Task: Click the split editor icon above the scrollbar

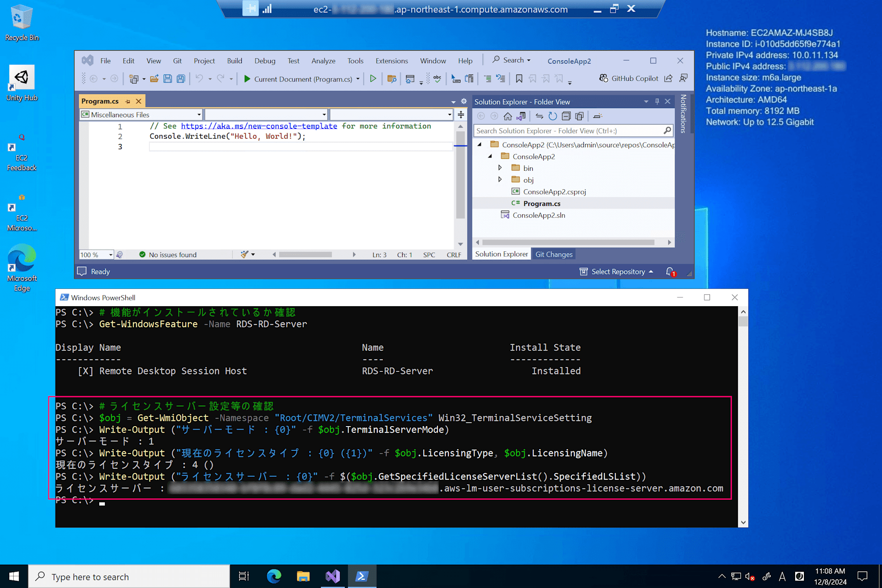Action: (x=461, y=115)
